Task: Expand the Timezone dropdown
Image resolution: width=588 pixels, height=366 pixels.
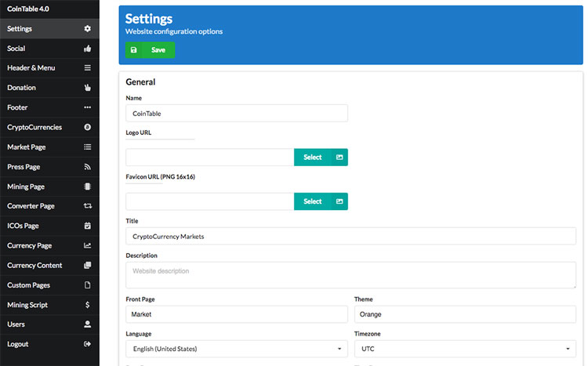Action: (465, 349)
